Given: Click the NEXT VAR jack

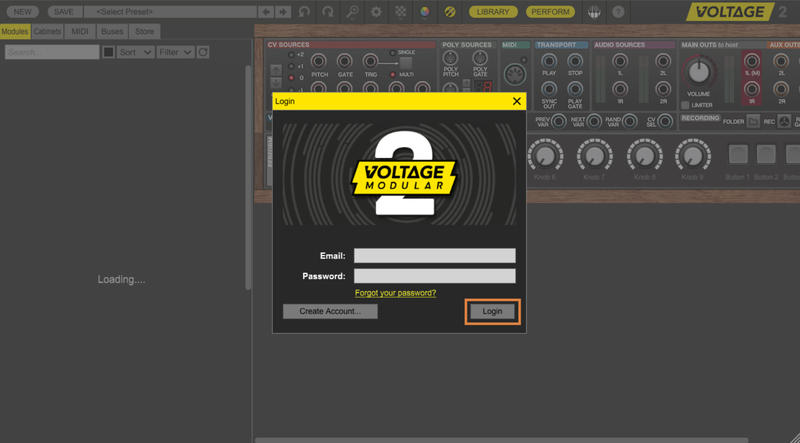Looking at the screenshot, I should pyautogui.click(x=594, y=121).
